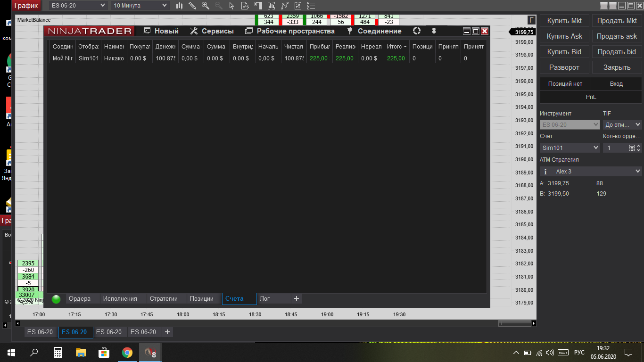Click the Прибыл column header
This screenshot has height=362, width=644.
pos(320,47)
